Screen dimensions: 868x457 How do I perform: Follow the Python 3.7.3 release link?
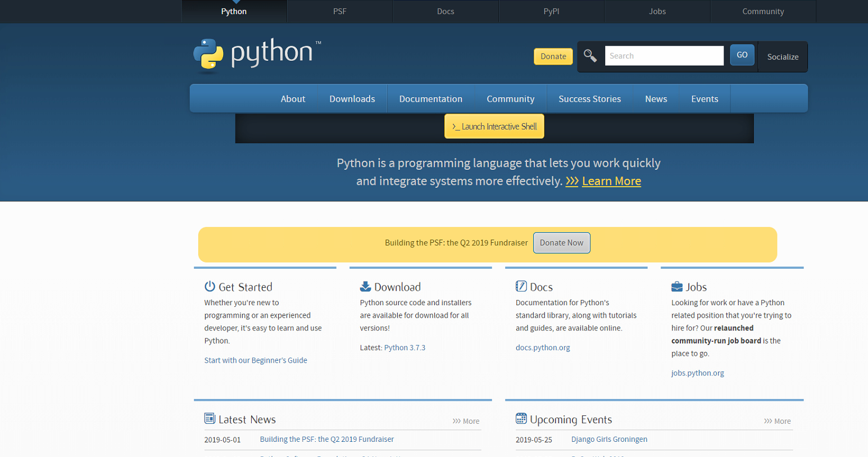pos(405,347)
